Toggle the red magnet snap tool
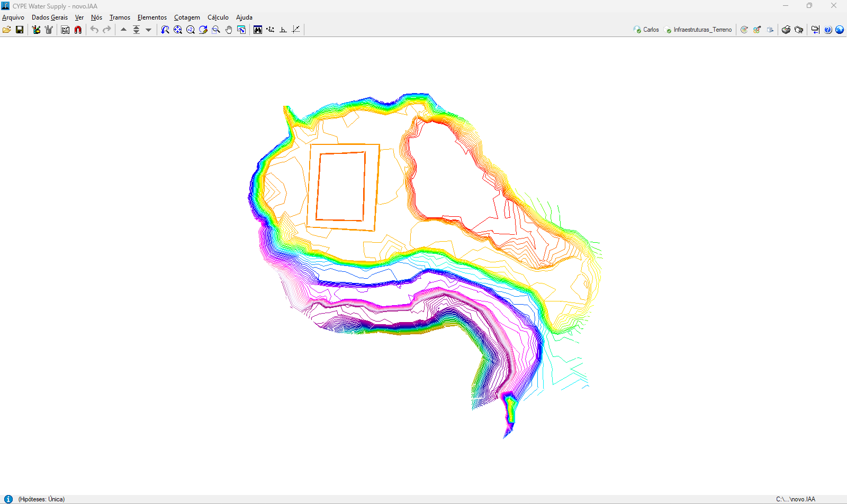This screenshot has height=504, width=847. coord(78,30)
